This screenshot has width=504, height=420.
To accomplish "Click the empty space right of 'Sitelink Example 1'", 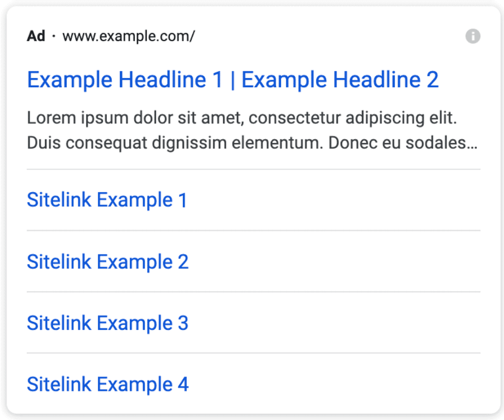I will tap(328, 200).
